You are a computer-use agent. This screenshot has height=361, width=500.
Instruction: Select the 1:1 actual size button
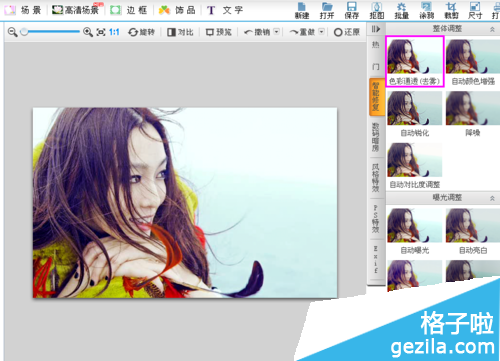(x=114, y=32)
